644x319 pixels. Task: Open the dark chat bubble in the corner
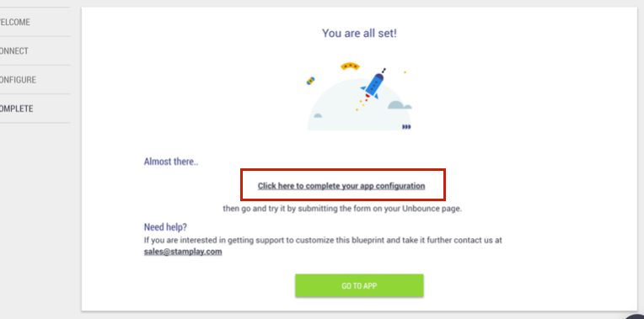pos(635,316)
